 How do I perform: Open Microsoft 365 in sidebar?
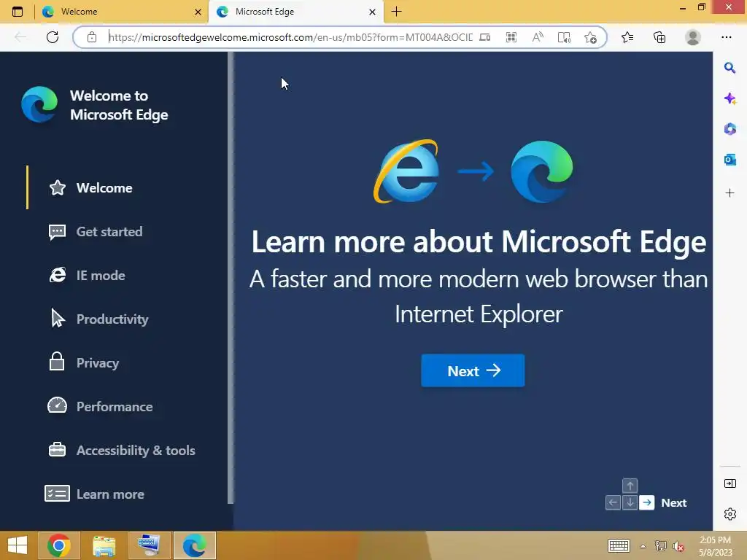pyautogui.click(x=729, y=129)
